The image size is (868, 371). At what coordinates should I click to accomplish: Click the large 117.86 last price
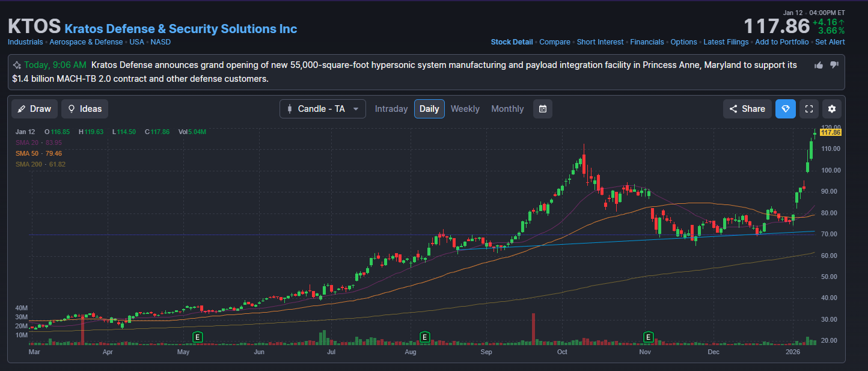coord(776,26)
